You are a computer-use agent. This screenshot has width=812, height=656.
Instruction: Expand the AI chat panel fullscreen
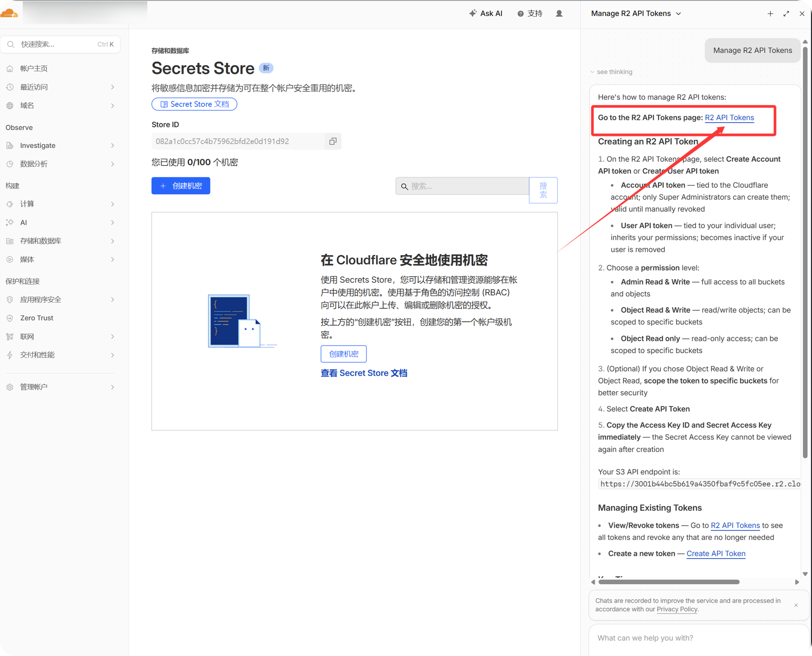click(x=786, y=14)
